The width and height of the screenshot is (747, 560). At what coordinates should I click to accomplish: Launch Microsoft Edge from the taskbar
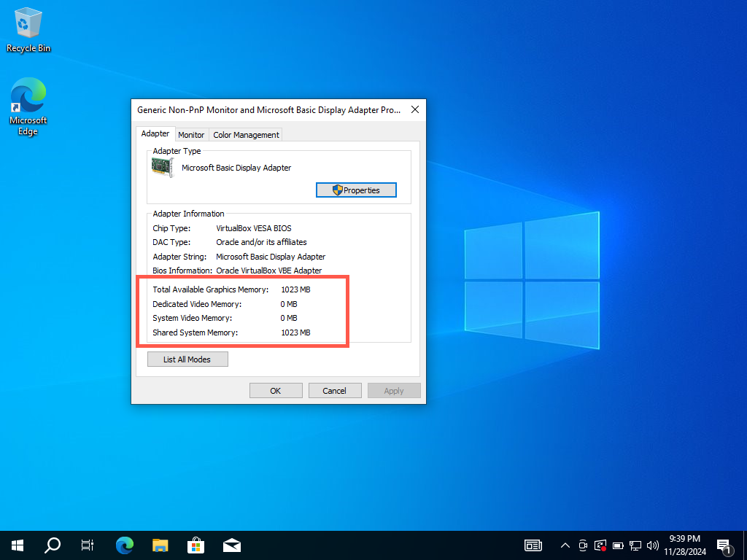125,545
